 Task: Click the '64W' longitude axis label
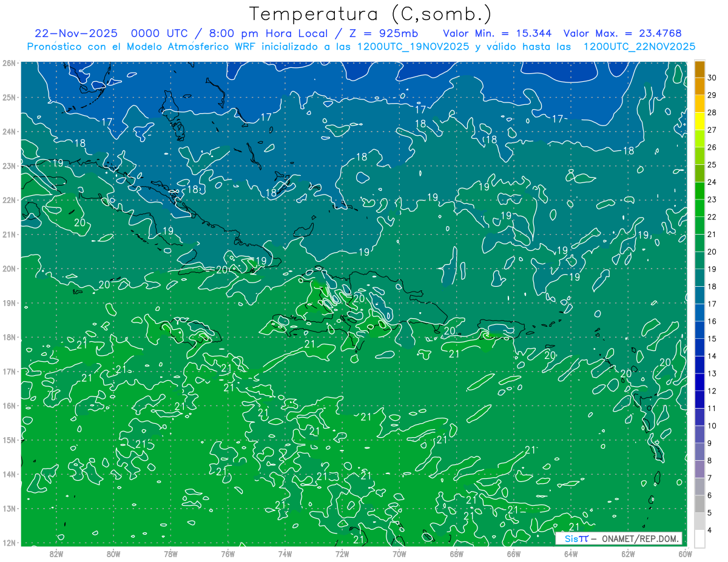(570, 554)
